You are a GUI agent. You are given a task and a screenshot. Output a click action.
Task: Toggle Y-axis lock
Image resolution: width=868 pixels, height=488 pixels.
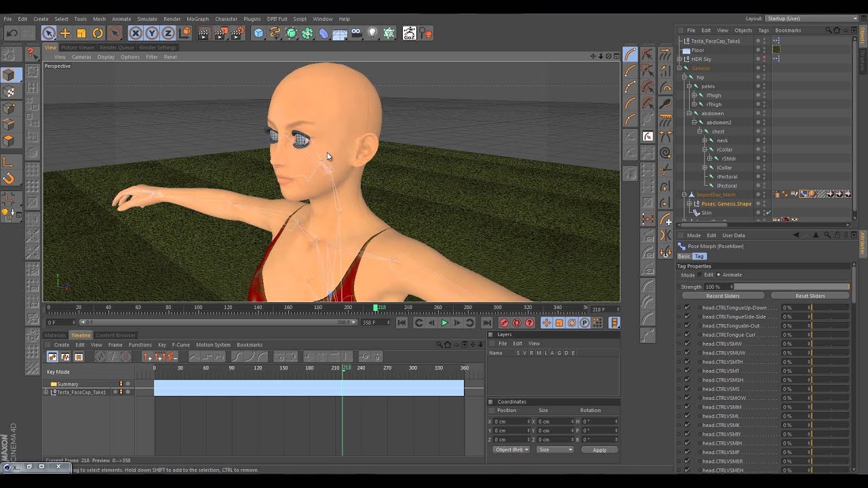click(152, 33)
